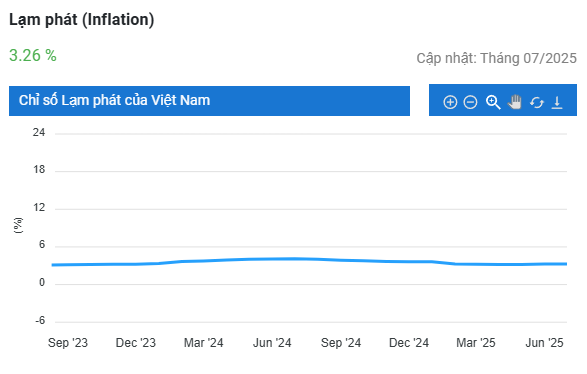Viewport: 587px width, 374px height.
Task: Select the Lạm phát (Inflation) heading
Action: point(82,20)
